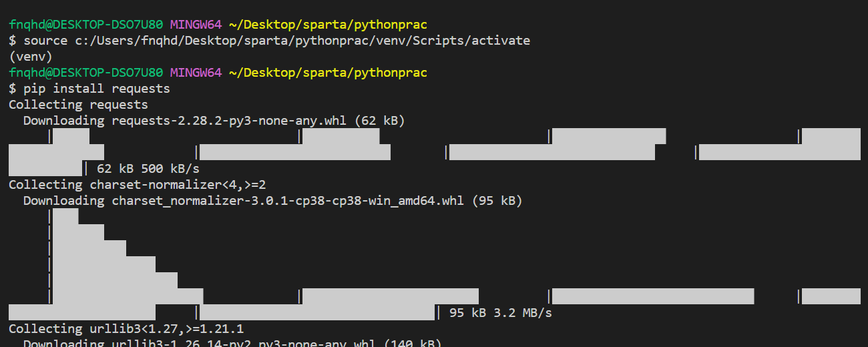Click 'Collecting requests' output line
Image resolution: width=868 pixels, height=347 pixels.
(x=78, y=105)
